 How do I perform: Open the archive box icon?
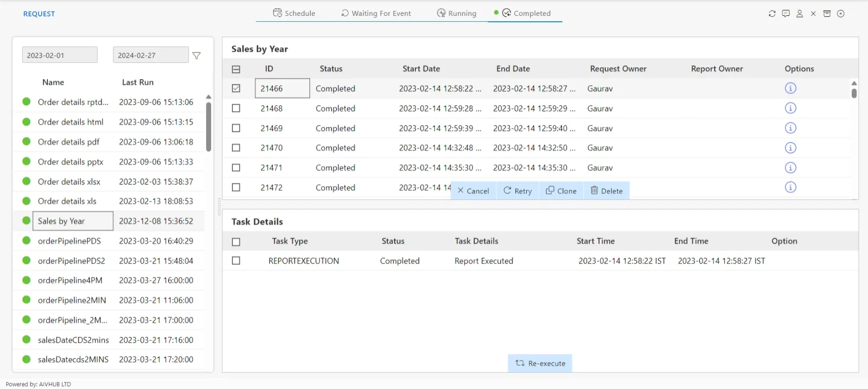click(x=827, y=14)
